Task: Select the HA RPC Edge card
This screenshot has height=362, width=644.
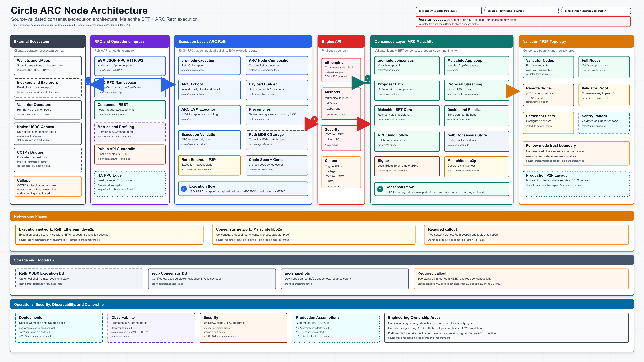Action: coord(130,184)
